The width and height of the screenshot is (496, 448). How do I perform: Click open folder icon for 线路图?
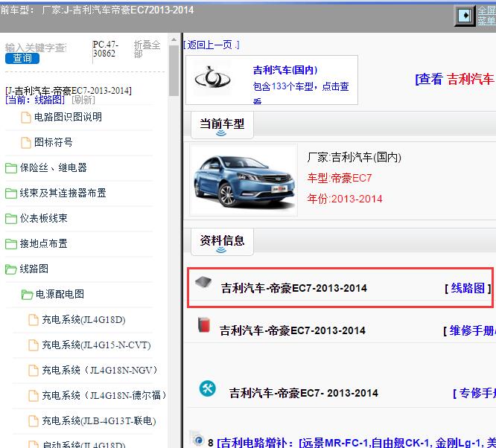click(11, 269)
